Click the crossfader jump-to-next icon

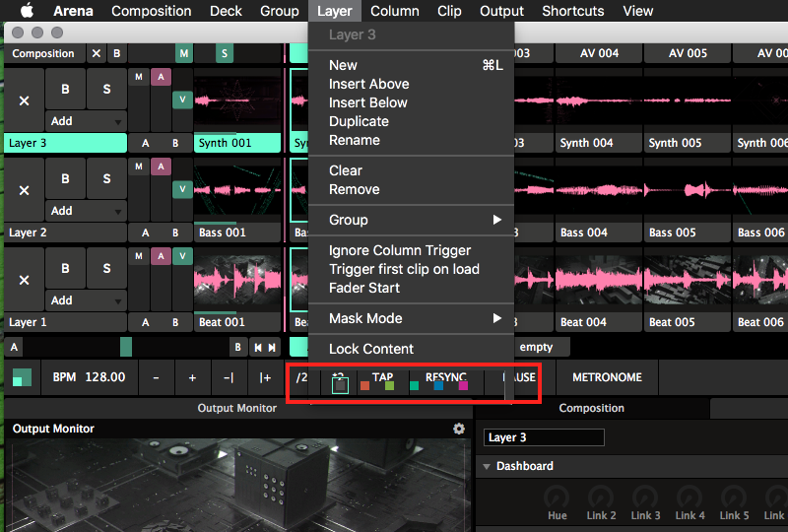[273, 347]
